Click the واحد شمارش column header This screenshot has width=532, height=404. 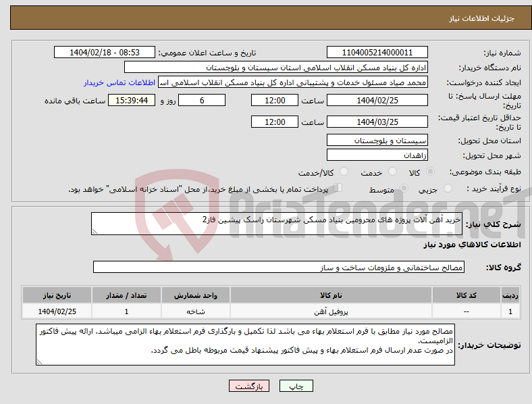tap(196, 295)
